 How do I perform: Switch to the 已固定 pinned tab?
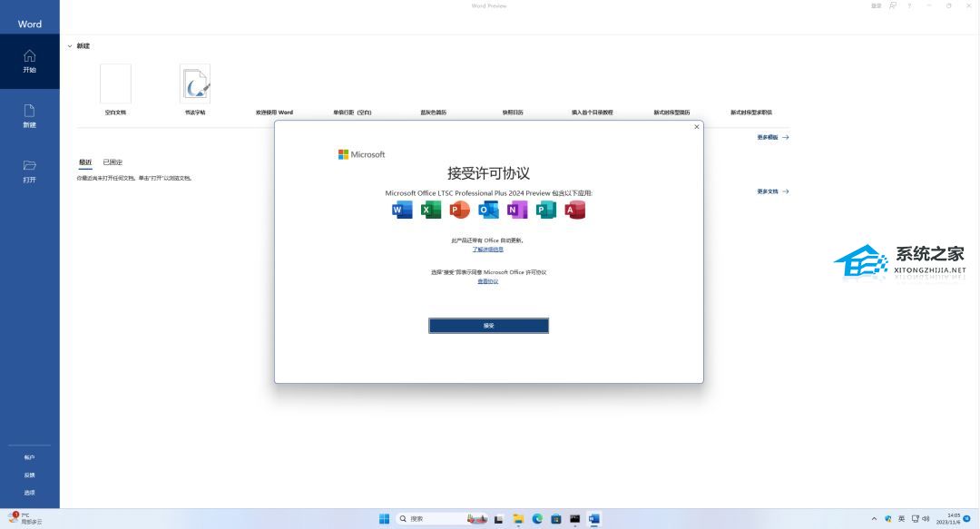pos(113,162)
